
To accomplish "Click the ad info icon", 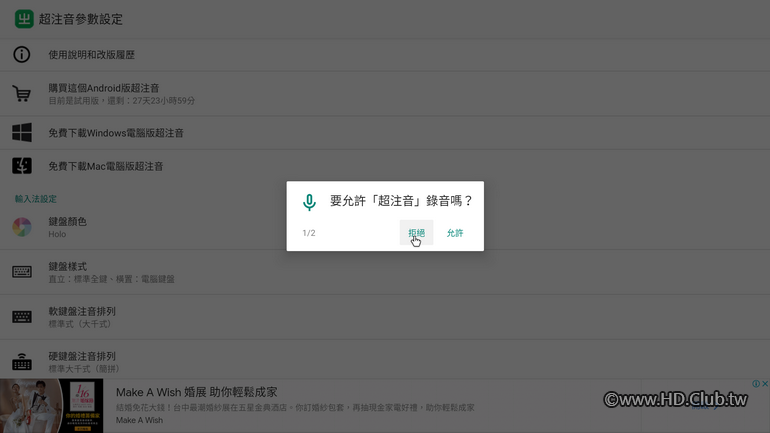I will coord(756,383).
